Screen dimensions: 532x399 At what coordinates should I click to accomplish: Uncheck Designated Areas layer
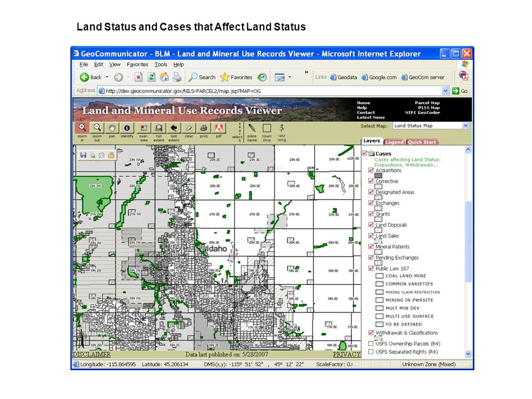click(371, 192)
